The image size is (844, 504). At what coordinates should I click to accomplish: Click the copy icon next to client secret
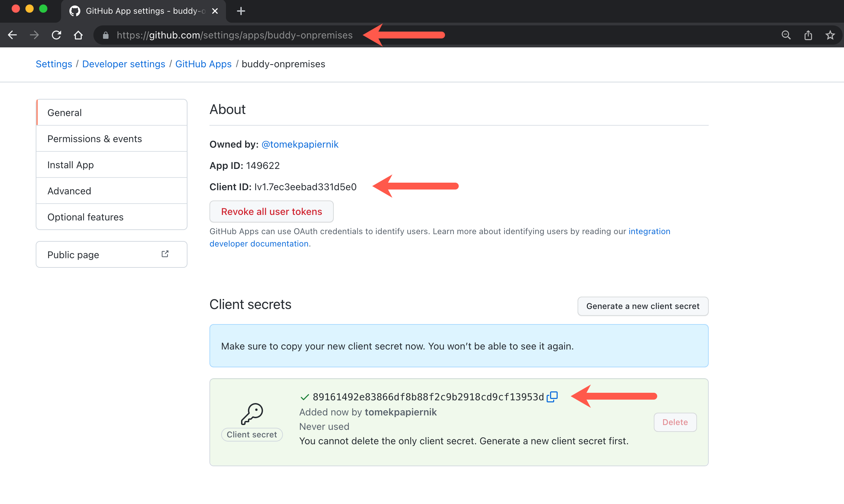click(x=552, y=397)
